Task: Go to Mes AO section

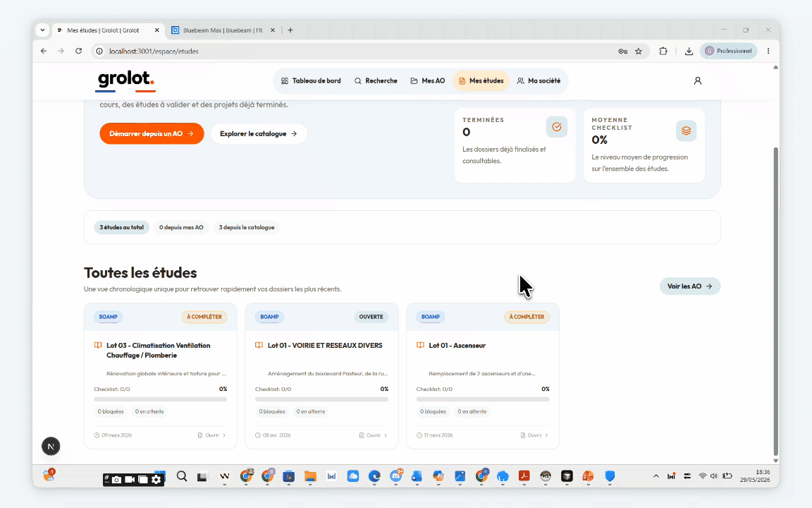Action: [428, 81]
